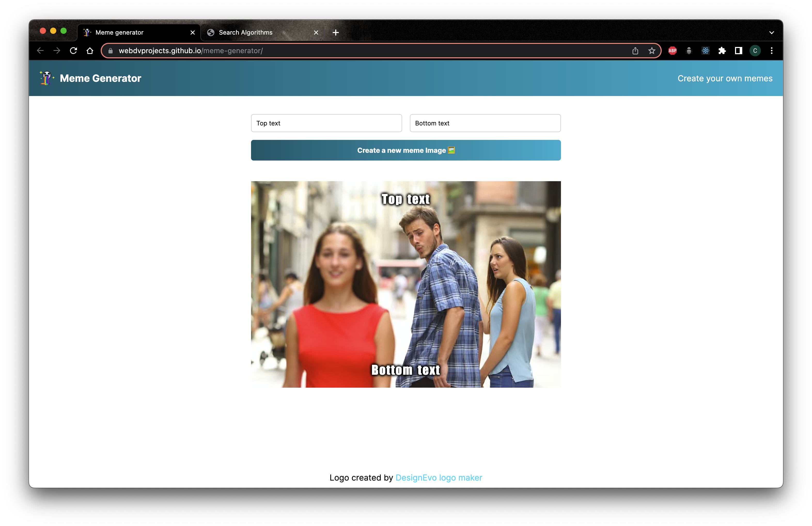Image resolution: width=812 pixels, height=526 pixels.
Task: Toggle the browser side panel icon
Action: click(x=738, y=51)
